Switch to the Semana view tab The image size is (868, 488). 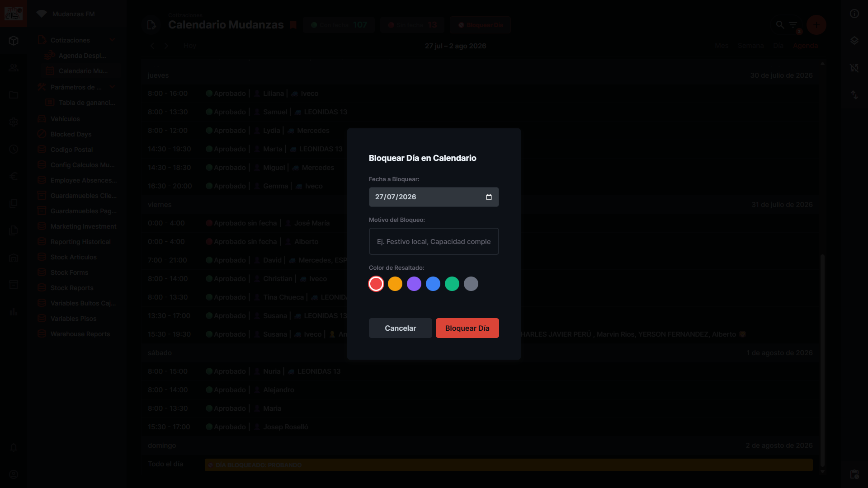[751, 46]
